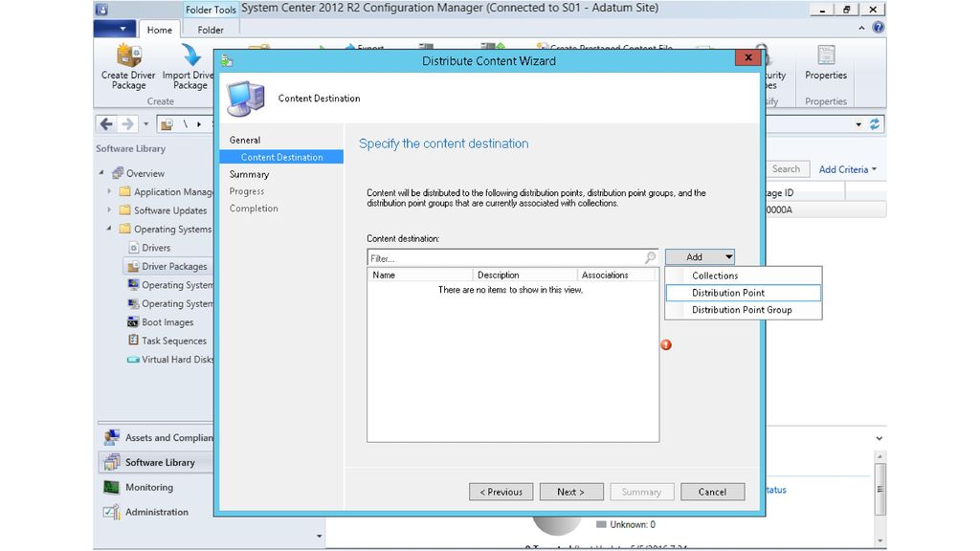This screenshot has width=980, height=551.
Task: Expand the workspace options arrow
Action: [319, 536]
